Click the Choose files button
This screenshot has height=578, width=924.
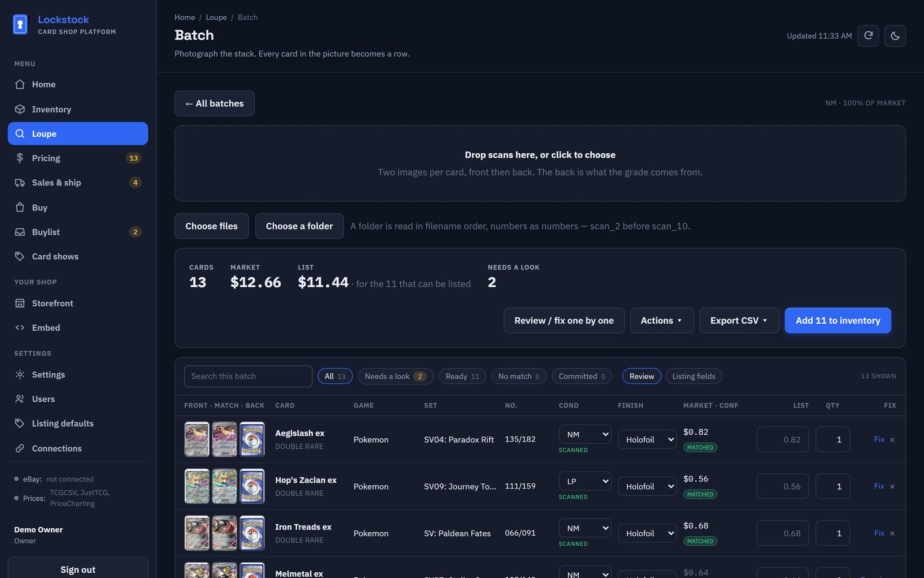pos(211,226)
